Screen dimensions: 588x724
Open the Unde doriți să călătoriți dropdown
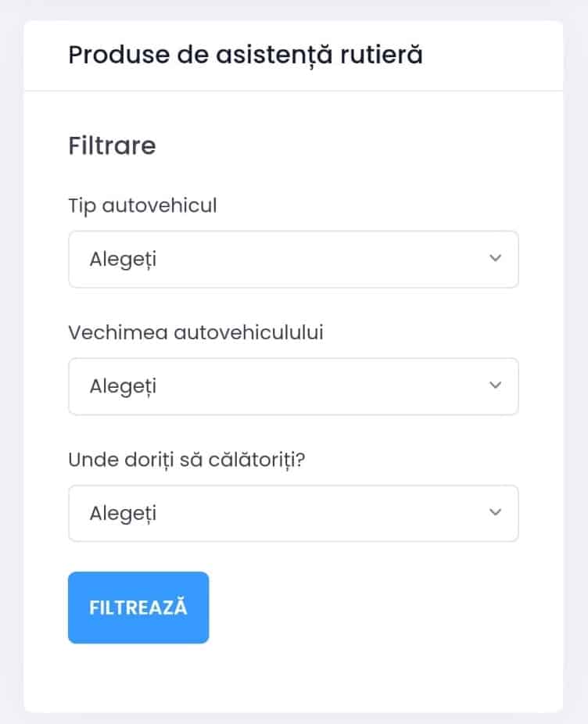coord(293,513)
